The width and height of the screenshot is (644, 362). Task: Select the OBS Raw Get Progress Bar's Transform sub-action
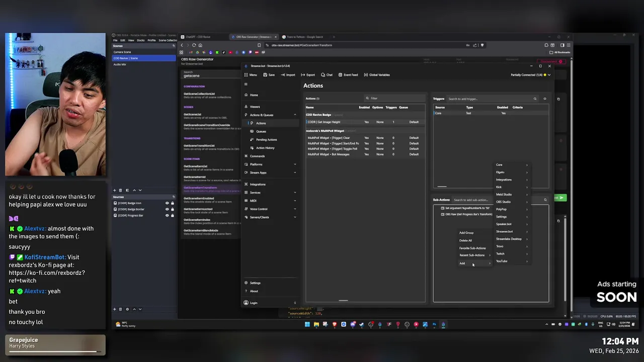pos(468,214)
